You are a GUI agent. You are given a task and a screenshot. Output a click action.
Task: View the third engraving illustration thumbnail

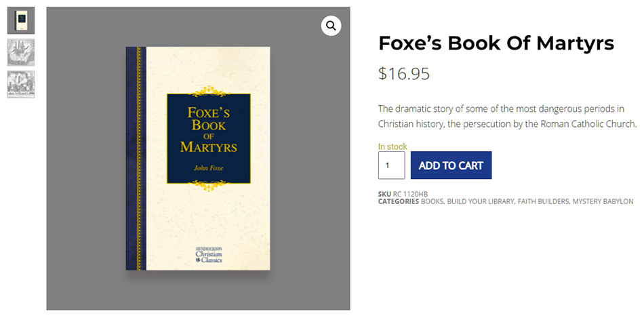[21, 84]
